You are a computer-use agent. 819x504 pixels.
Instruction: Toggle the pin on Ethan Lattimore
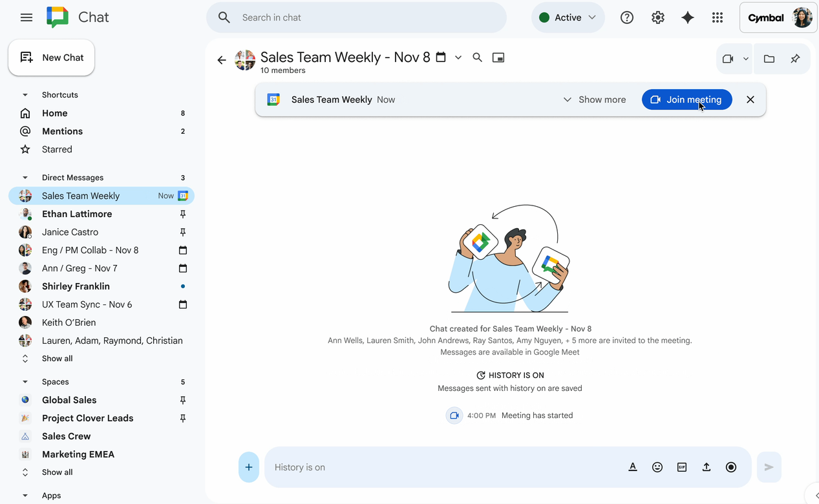click(183, 214)
